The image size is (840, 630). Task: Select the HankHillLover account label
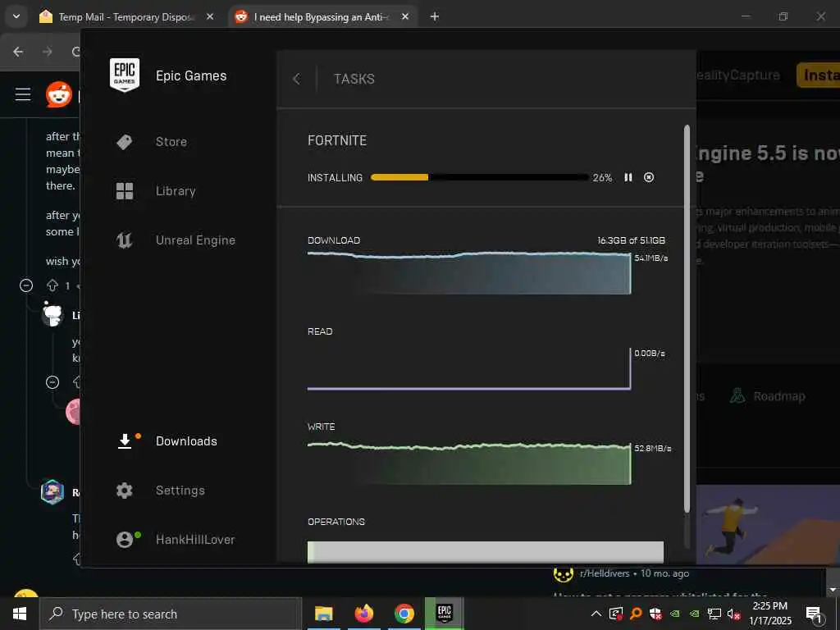point(195,540)
